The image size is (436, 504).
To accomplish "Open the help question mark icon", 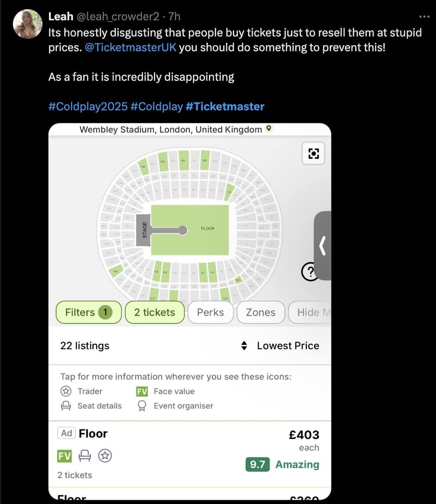I will point(310,272).
